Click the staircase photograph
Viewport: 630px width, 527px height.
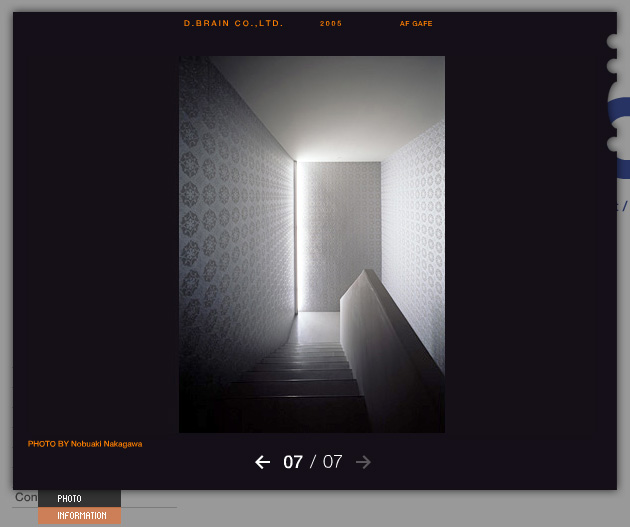312,244
